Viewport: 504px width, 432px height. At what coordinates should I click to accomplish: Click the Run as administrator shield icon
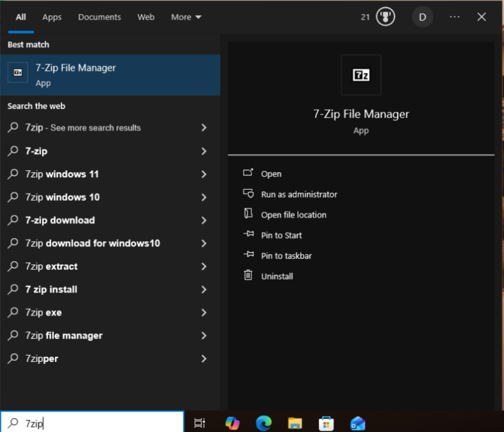[248, 193]
